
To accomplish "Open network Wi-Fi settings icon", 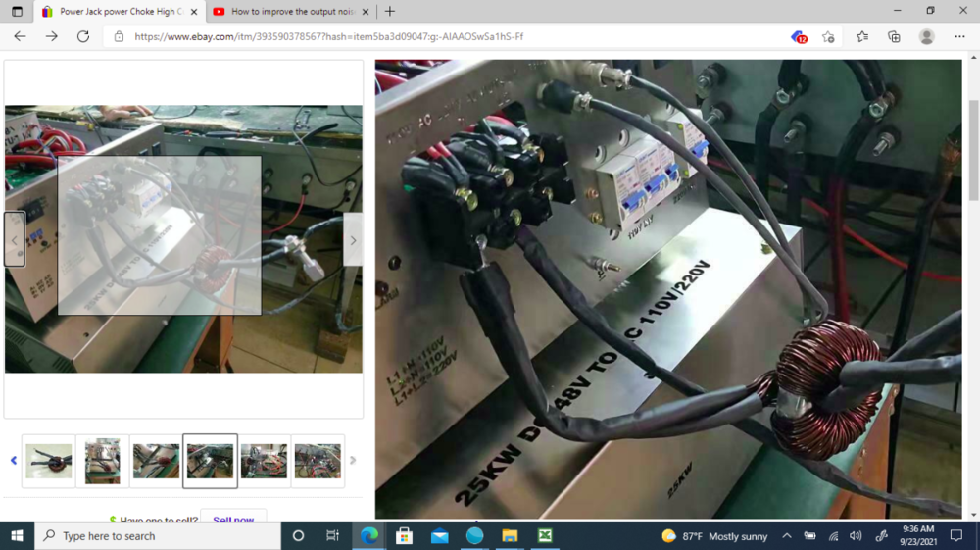I will point(833,535).
